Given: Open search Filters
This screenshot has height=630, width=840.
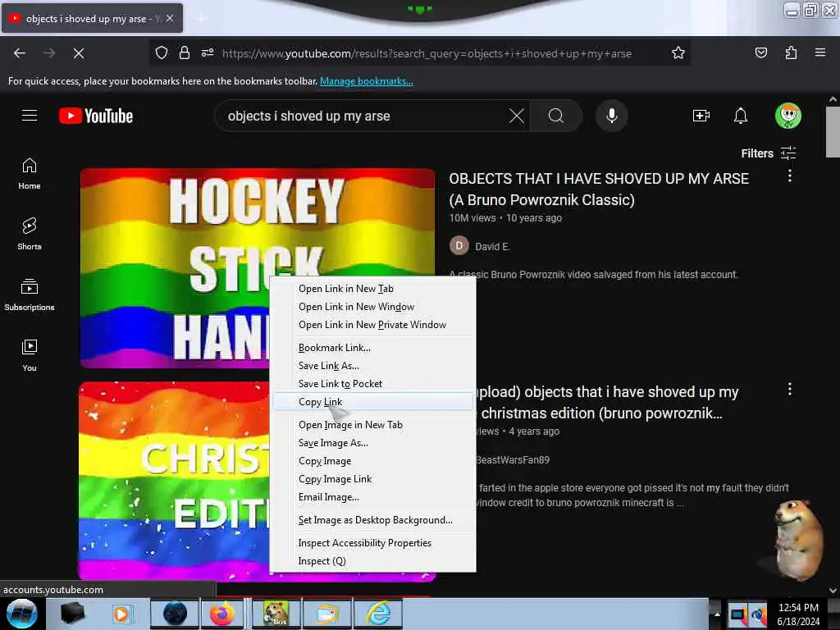Looking at the screenshot, I should click(x=768, y=153).
